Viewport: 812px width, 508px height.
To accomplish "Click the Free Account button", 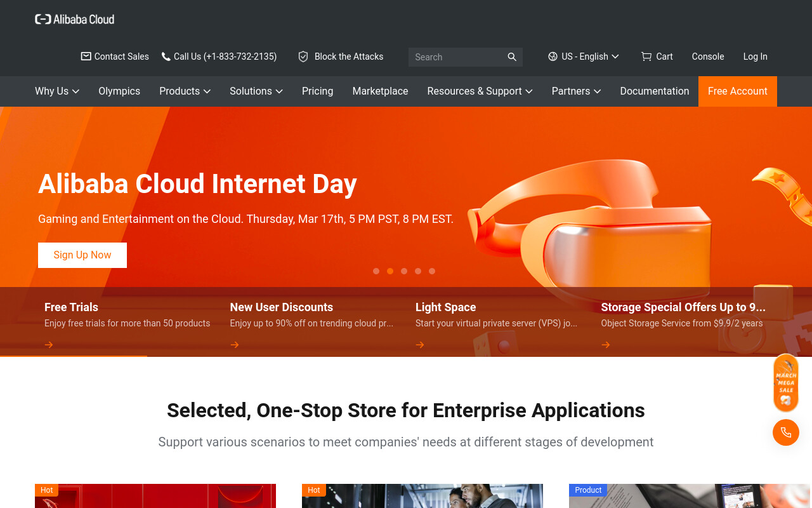I will [738, 91].
